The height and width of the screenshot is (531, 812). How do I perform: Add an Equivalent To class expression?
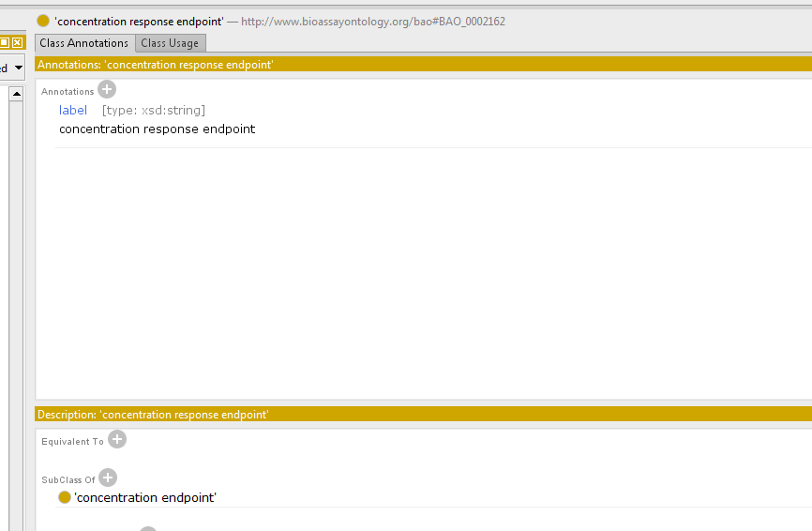(117, 439)
